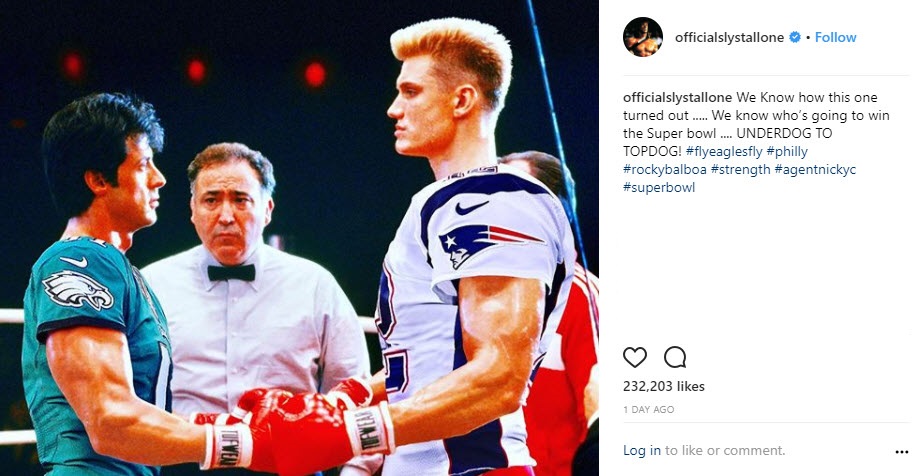This screenshot has height=476, width=914.
Task: Open the officialslystallone profile picture
Action: (643, 37)
